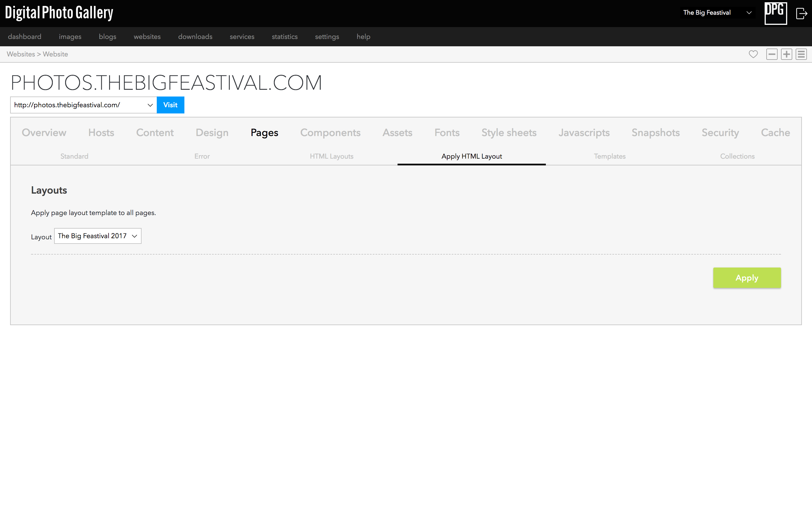Switch to the Assets tab
The height and width of the screenshot is (508, 812).
(397, 132)
